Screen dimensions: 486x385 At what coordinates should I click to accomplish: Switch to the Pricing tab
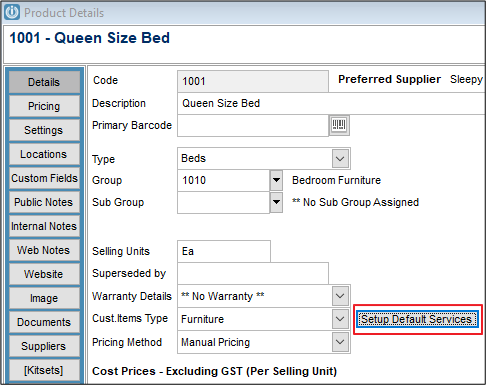click(44, 106)
